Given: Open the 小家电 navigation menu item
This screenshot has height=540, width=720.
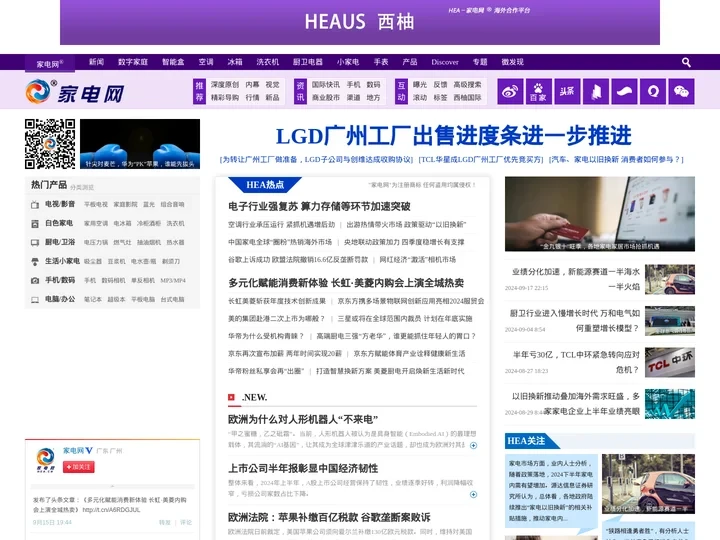Looking at the screenshot, I should click(x=348, y=62).
